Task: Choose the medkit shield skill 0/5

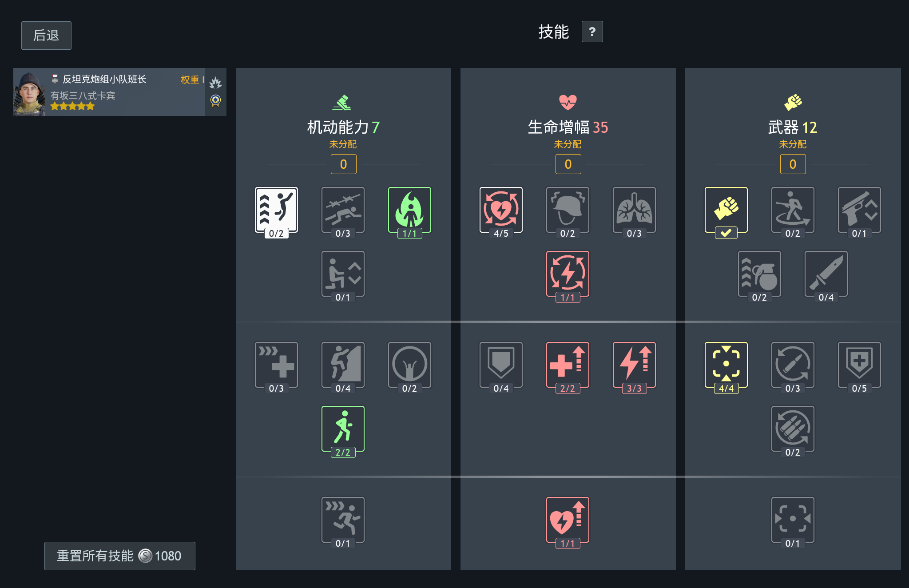Action: pyautogui.click(x=859, y=365)
